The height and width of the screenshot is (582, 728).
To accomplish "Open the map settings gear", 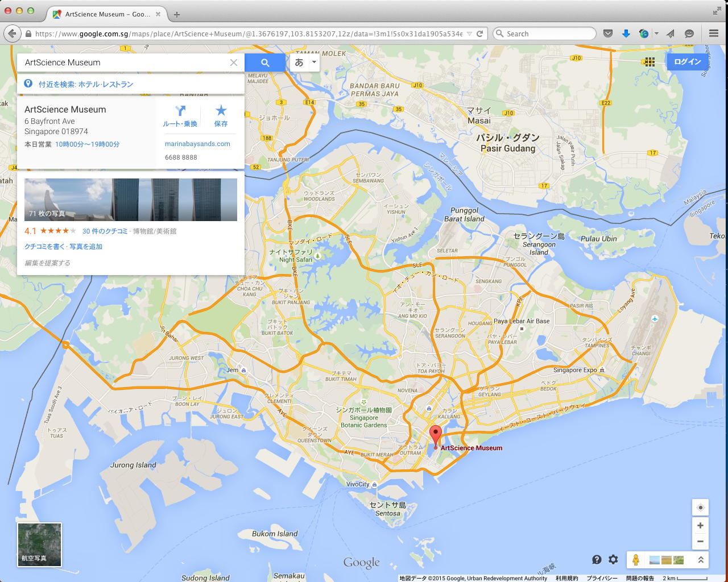I will point(613,560).
